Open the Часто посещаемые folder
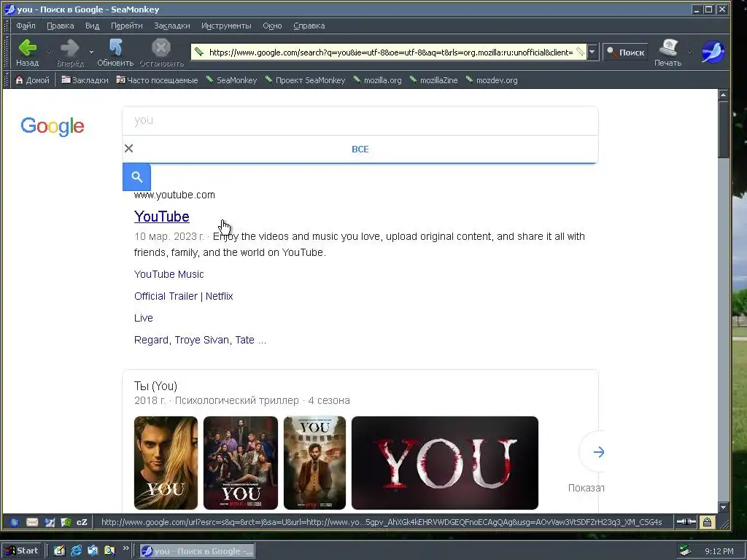 click(x=158, y=80)
